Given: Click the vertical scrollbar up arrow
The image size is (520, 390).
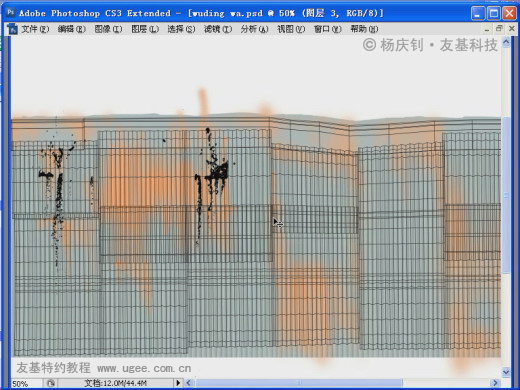Looking at the screenshot, I should (x=506, y=42).
